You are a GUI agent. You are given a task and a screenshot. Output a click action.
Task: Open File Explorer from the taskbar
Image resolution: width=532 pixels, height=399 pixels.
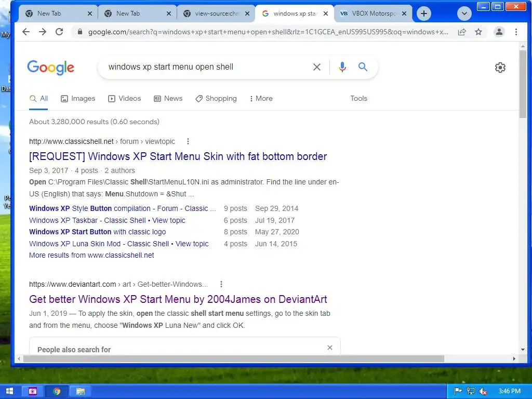point(81,391)
